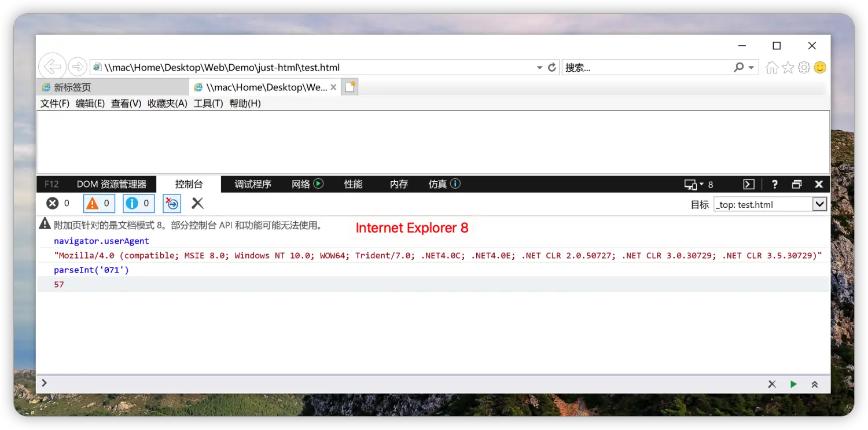Undock the developer tools window
Screen dimensions: 868x430
click(x=797, y=185)
